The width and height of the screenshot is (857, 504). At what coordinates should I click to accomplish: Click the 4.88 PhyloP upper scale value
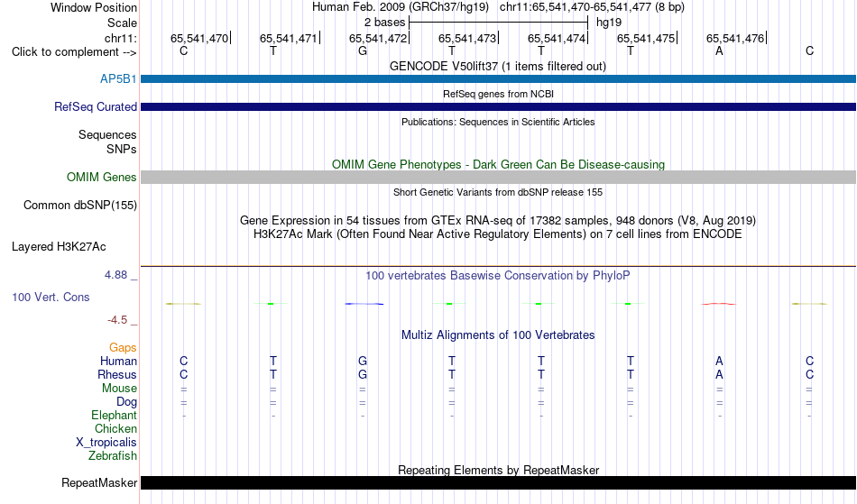pos(115,275)
